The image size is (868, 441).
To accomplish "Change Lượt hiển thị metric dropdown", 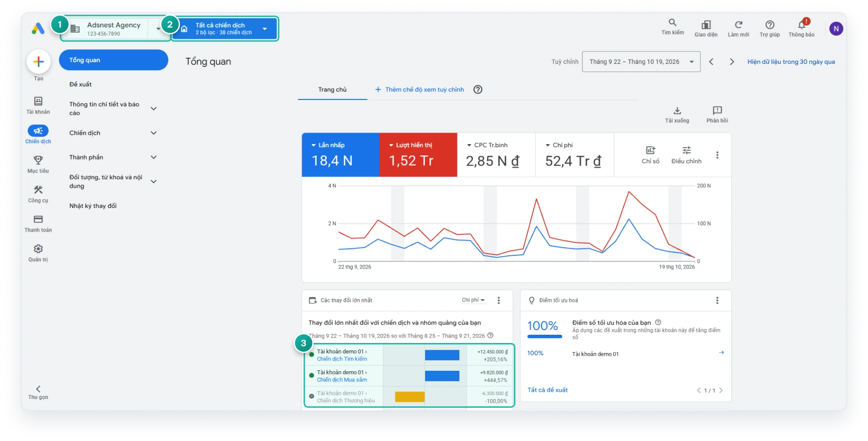I will [x=411, y=145].
